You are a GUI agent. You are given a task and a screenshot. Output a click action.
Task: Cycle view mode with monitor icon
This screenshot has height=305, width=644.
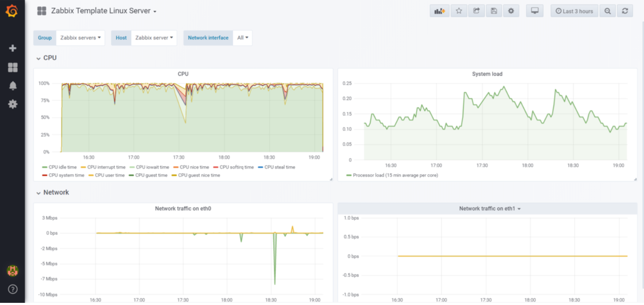pyautogui.click(x=535, y=11)
